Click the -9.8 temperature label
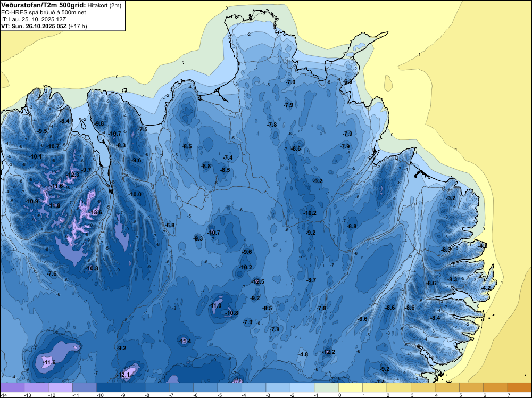Image resolution: width=532 pixels, height=398 pixels. pyautogui.click(x=99, y=123)
